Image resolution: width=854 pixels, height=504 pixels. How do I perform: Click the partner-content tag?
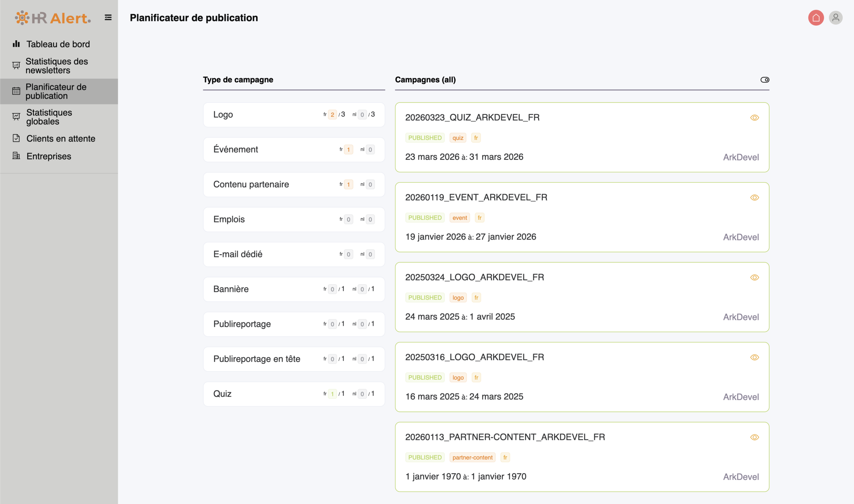pyautogui.click(x=472, y=458)
